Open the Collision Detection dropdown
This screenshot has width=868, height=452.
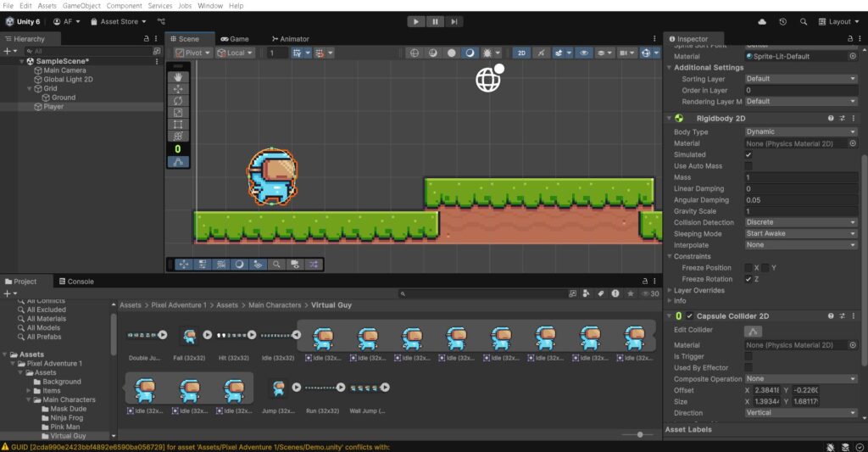click(801, 222)
